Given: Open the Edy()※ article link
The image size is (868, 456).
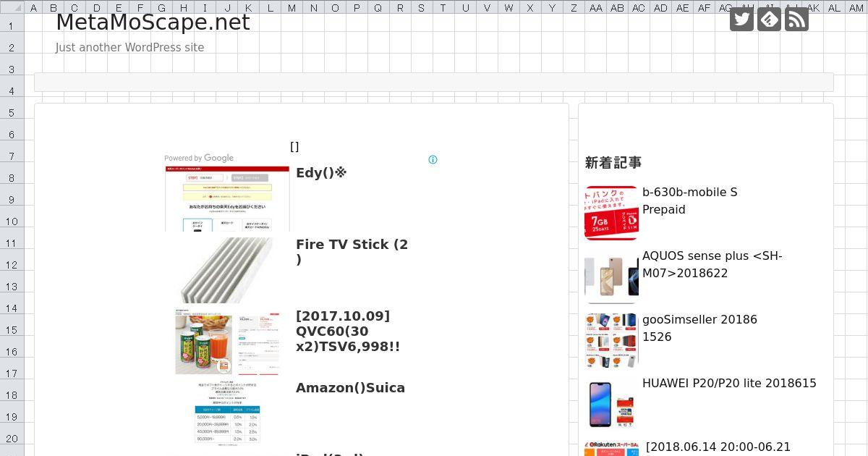Looking at the screenshot, I should click(x=321, y=173).
